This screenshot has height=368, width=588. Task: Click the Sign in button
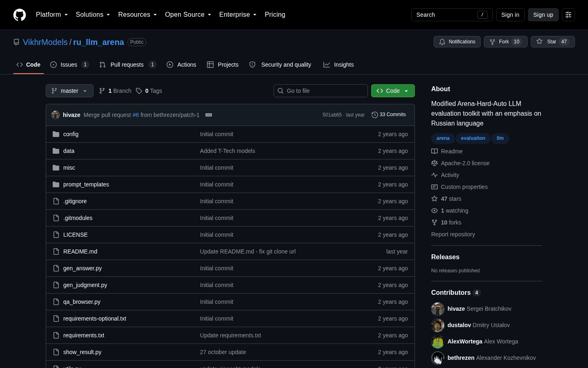[x=510, y=15]
